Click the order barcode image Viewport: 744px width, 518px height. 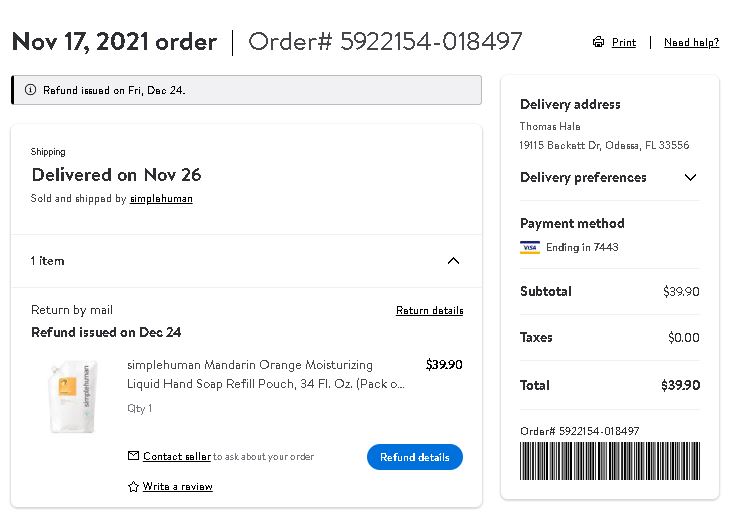click(610, 461)
